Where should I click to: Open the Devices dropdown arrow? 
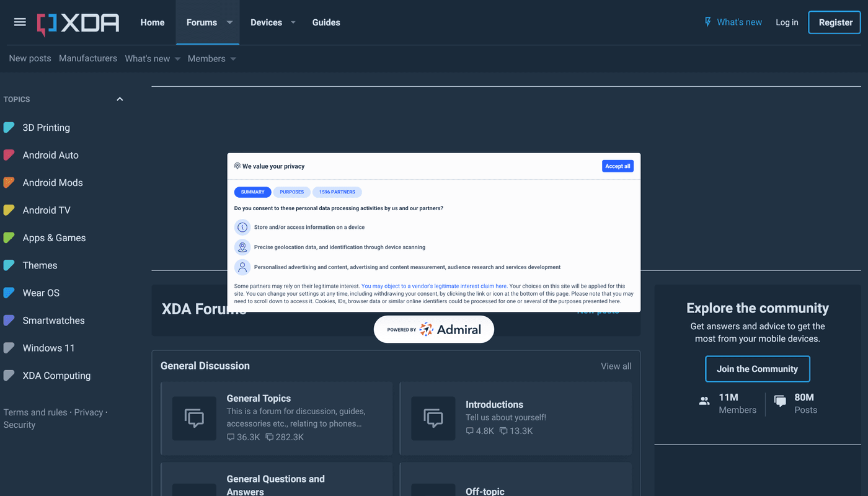click(x=293, y=22)
